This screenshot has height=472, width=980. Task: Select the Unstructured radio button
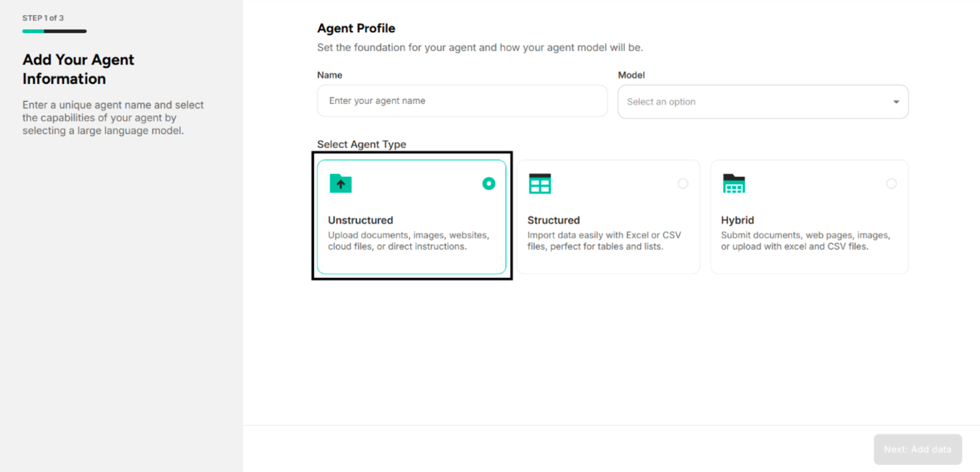489,183
